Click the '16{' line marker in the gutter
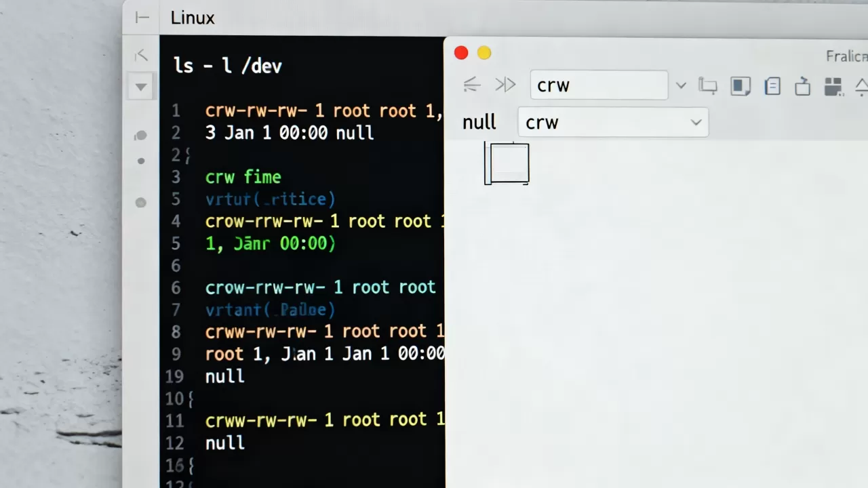Image resolution: width=868 pixels, height=488 pixels. tap(180, 466)
